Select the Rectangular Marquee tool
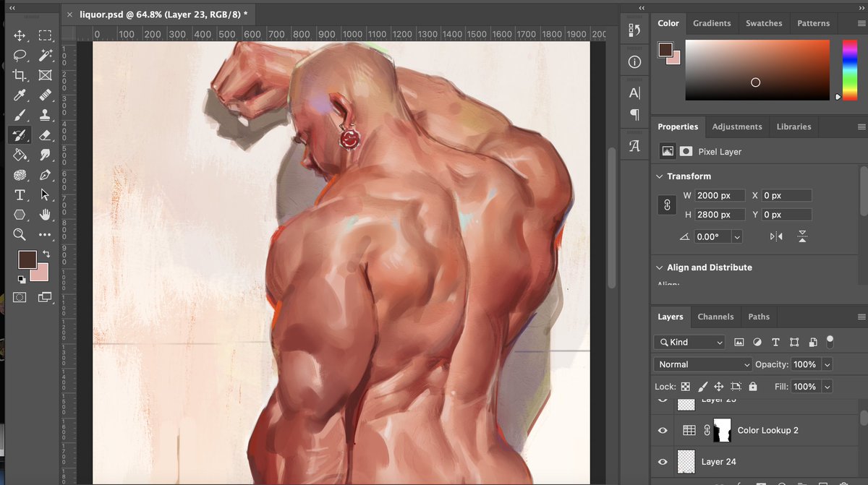868x485 pixels. click(x=45, y=35)
